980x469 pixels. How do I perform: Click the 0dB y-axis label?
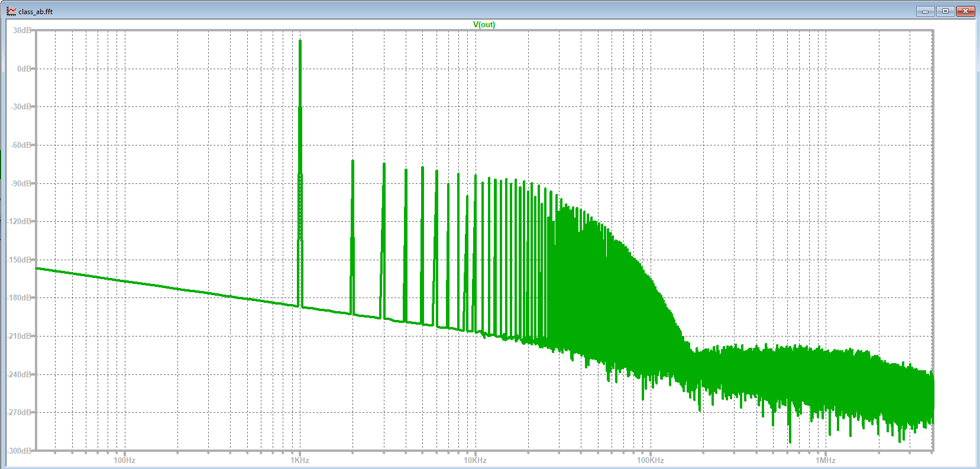[x=24, y=69]
